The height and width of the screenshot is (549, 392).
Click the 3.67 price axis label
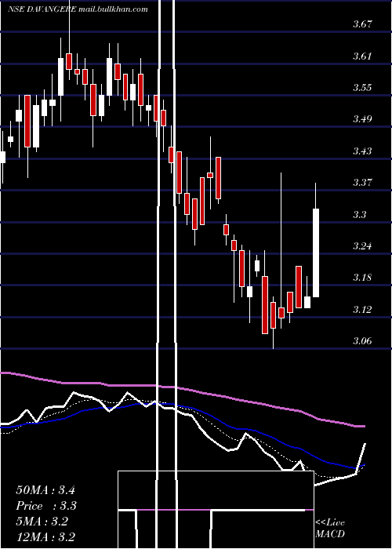point(362,24)
